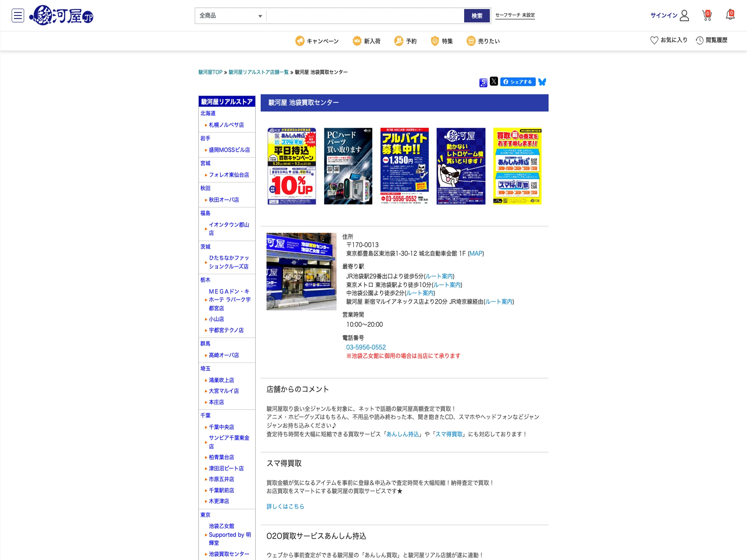This screenshot has width=747, height=560.
Task: Select 大宮マルイ店 in sidebar
Action: point(224,391)
